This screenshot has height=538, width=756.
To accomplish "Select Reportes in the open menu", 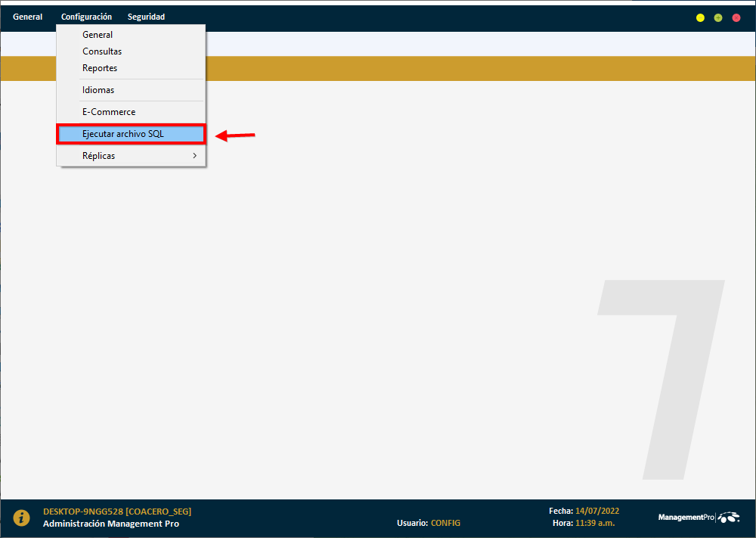I will point(99,67).
